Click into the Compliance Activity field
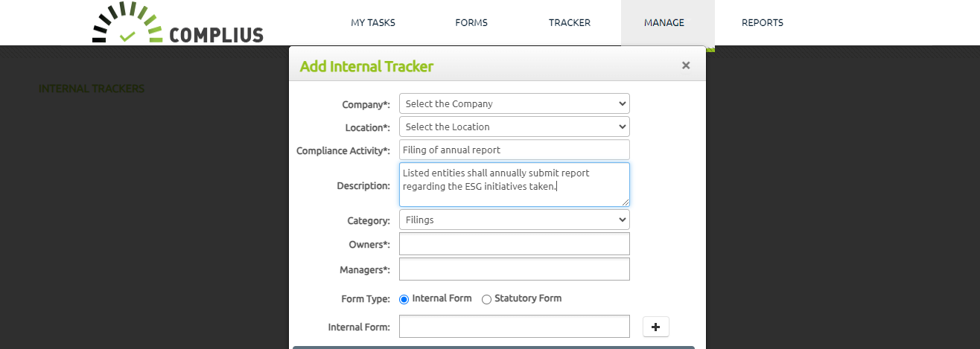 (514, 150)
